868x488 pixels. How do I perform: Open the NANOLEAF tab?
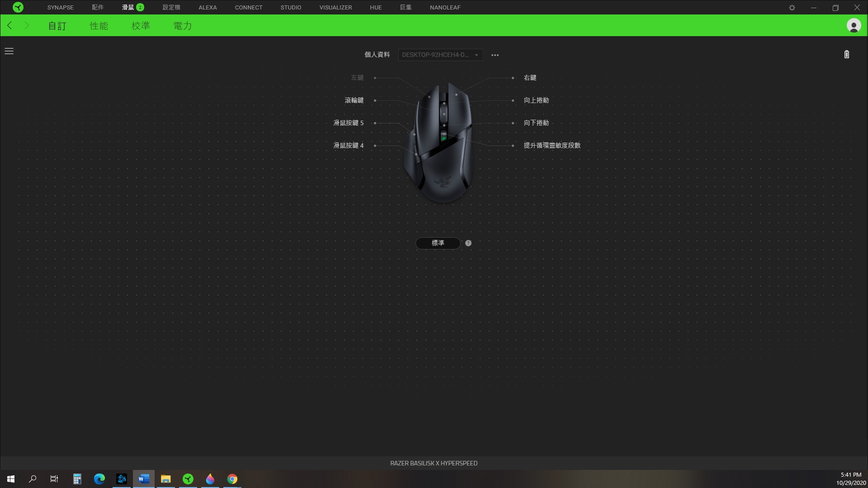445,8
